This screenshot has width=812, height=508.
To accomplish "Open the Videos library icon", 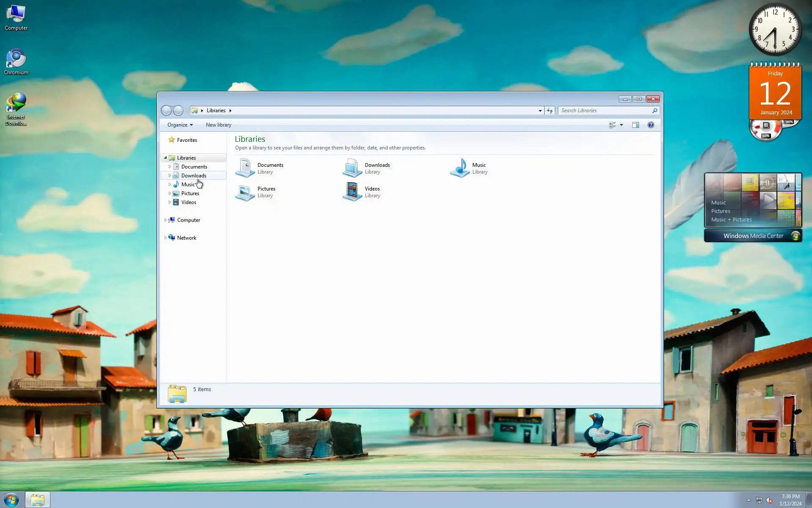I will [x=352, y=192].
